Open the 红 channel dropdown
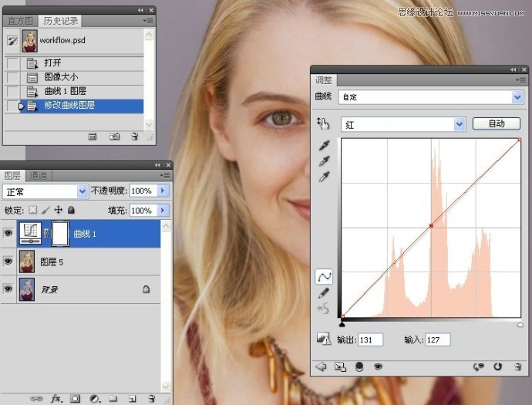This screenshot has height=405, width=532. (459, 124)
